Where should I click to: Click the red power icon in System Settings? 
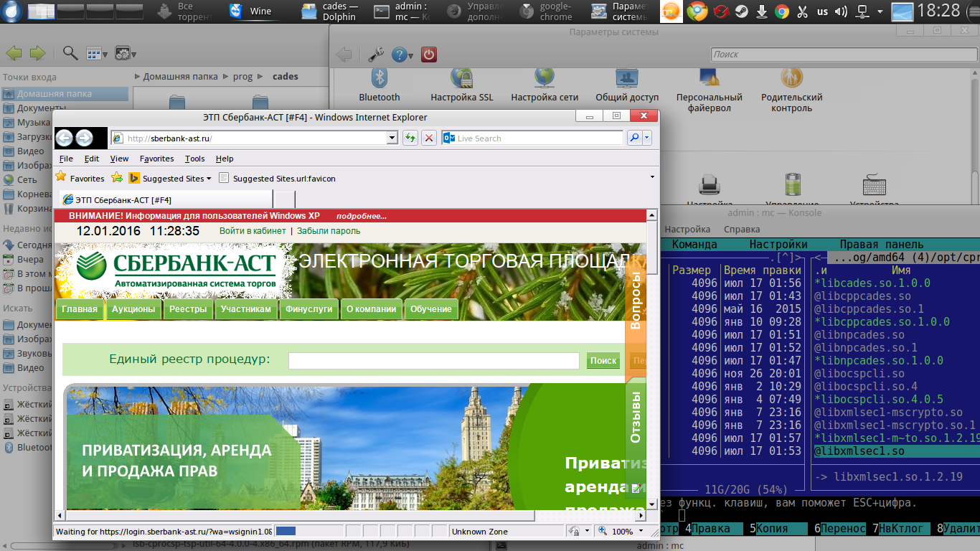(x=429, y=55)
